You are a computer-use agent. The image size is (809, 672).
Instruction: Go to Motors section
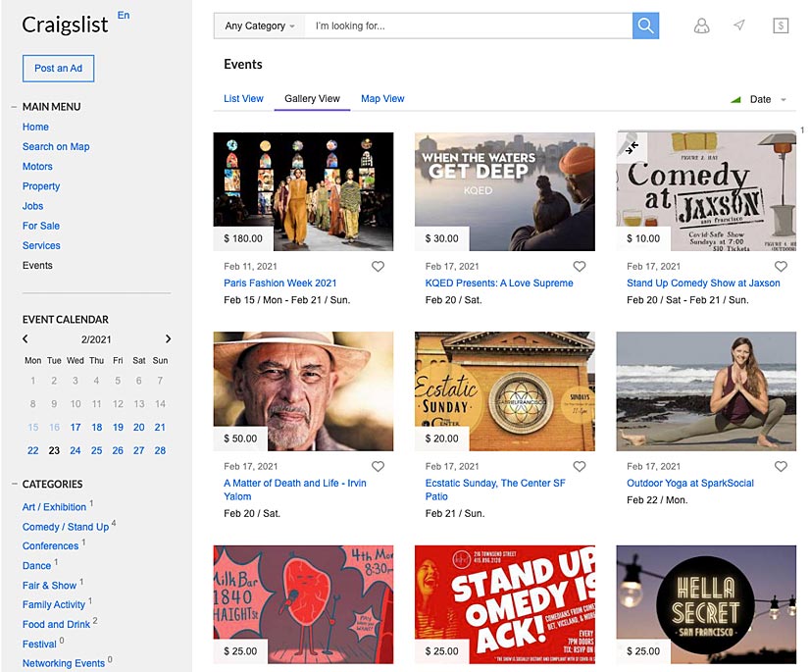coord(37,166)
